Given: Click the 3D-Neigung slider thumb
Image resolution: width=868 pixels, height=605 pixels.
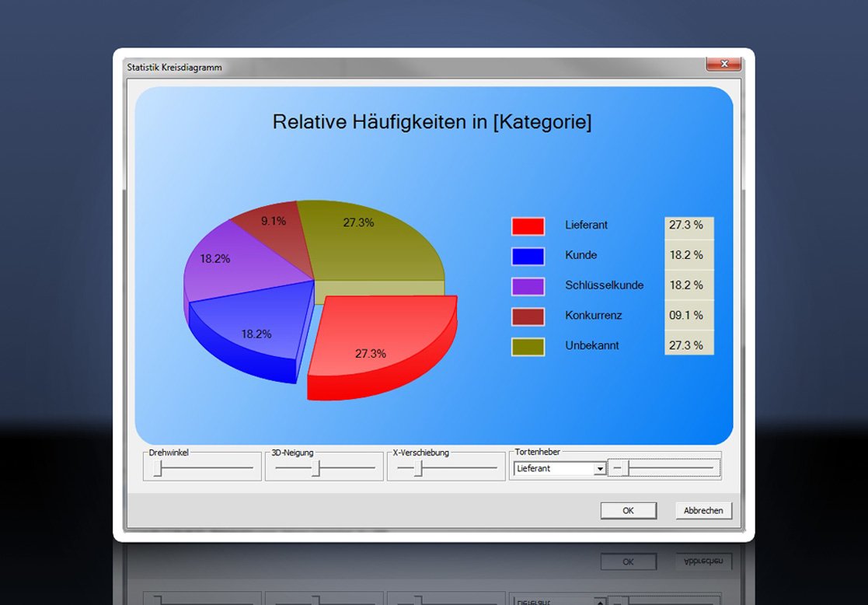Looking at the screenshot, I should pyautogui.click(x=315, y=469).
